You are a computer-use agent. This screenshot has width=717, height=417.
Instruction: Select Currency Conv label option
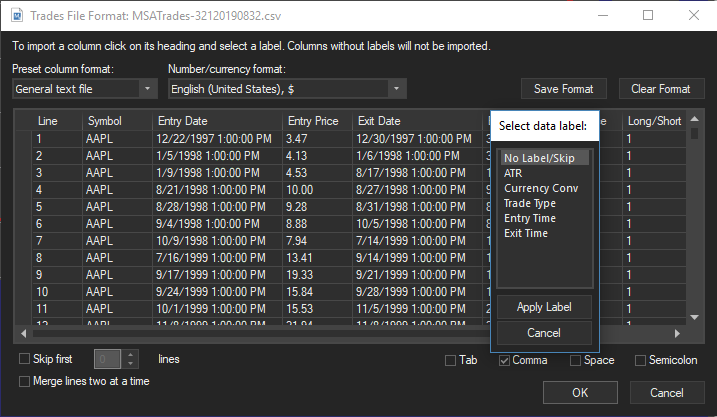(545, 188)
